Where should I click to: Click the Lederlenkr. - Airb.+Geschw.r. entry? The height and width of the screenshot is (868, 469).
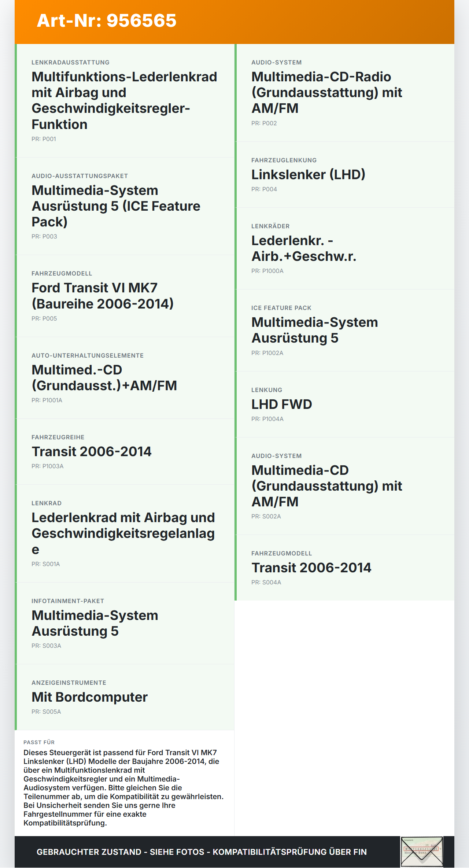(x=304, y=248)
